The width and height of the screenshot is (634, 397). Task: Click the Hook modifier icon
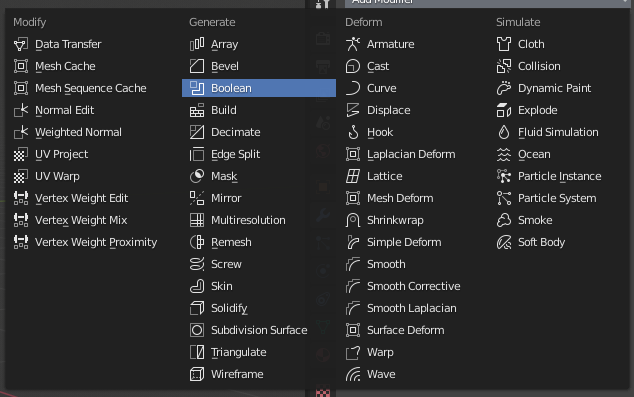[353, 132]
